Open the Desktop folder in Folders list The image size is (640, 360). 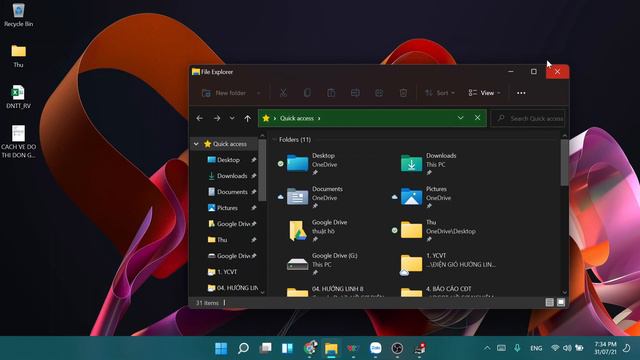click(312, 164)
